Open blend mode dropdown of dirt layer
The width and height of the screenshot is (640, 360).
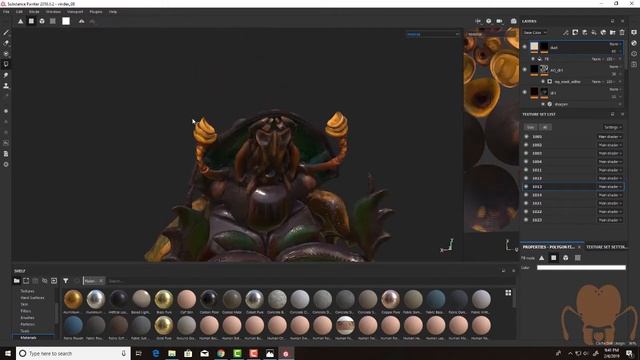tap(615, 89)
